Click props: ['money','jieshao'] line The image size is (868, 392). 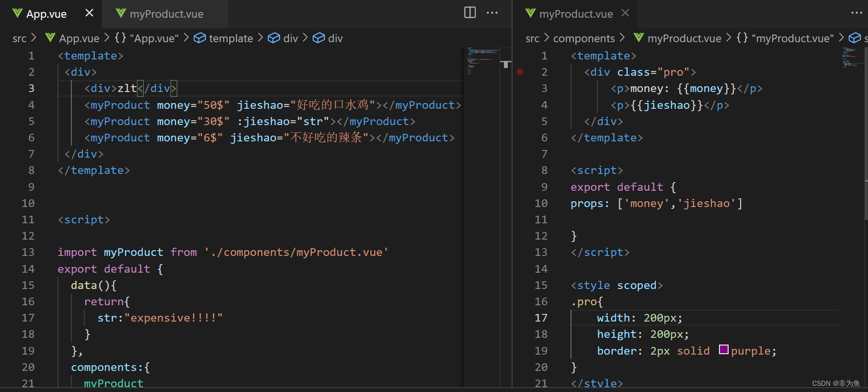[656, 203]
